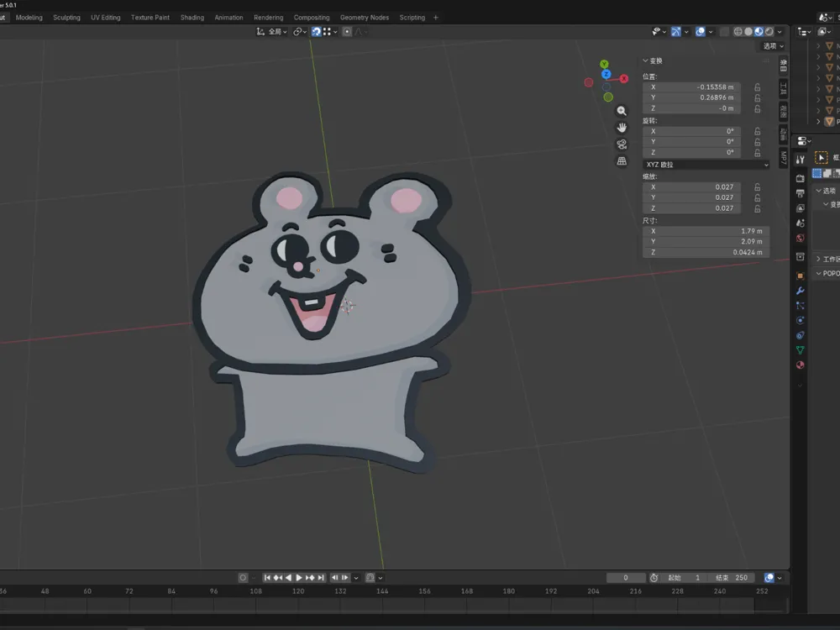Open the viewport shading options dropdown
840x630 pixels.
[780, 32]
